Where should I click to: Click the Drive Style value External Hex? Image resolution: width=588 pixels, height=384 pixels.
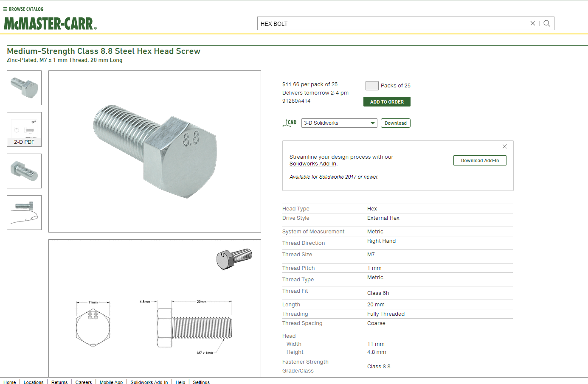click(383, 218)
